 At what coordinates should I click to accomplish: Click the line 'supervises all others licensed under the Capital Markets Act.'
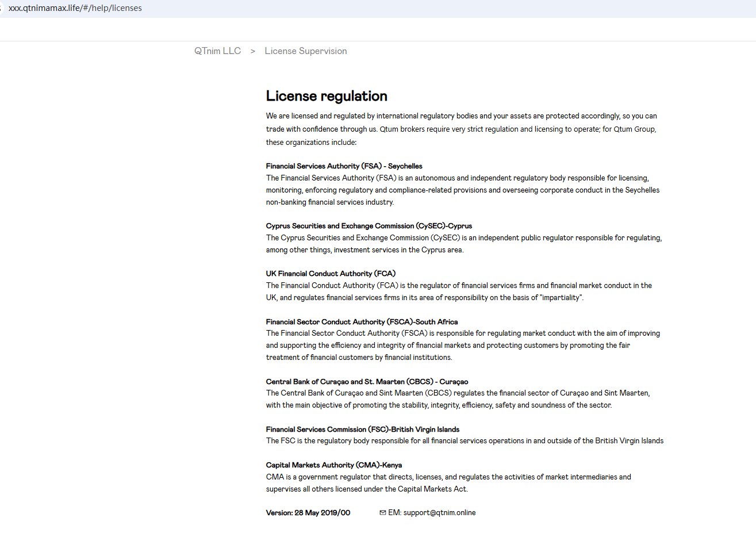click(367, 489)
